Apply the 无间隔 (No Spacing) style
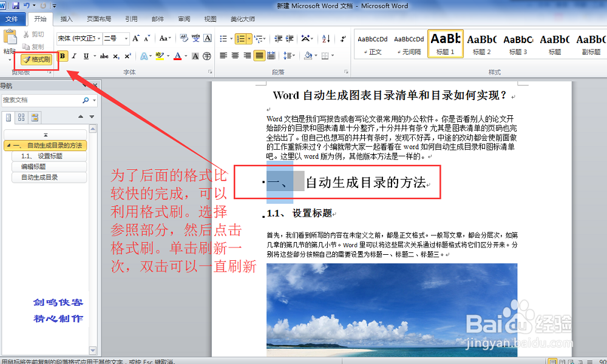Image resolution: width=607 pixels, height=364 pixels. [409, 44]
